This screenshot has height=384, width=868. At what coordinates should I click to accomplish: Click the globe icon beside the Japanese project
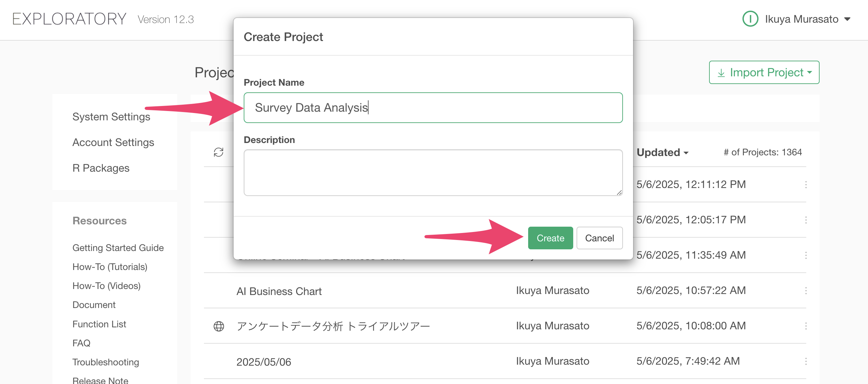point(219,326)
